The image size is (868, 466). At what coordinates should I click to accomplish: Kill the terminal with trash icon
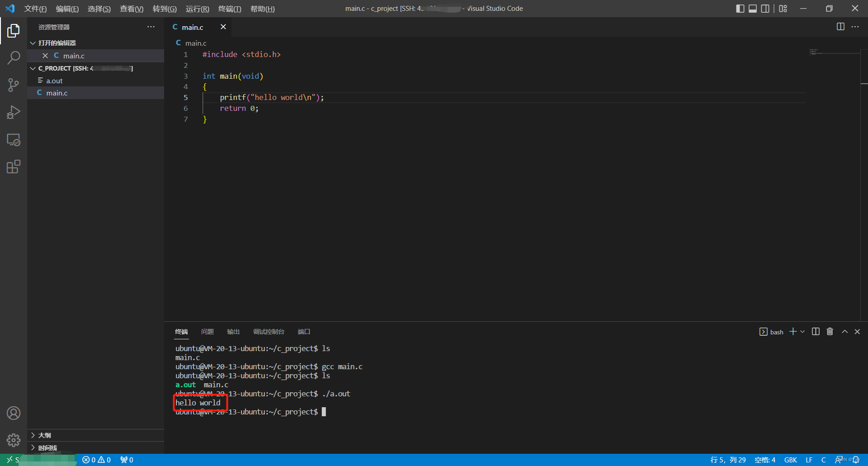830,332
